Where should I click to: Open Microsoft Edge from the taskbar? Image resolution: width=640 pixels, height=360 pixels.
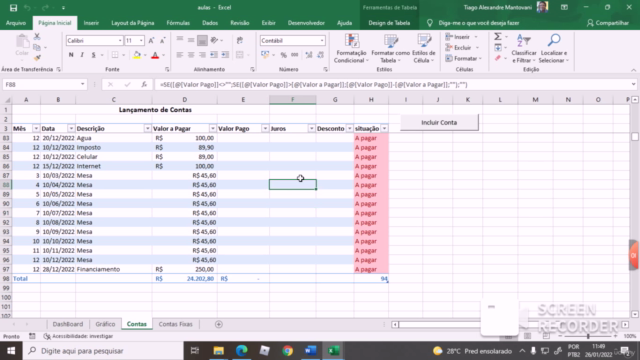[x=242, y=351]
